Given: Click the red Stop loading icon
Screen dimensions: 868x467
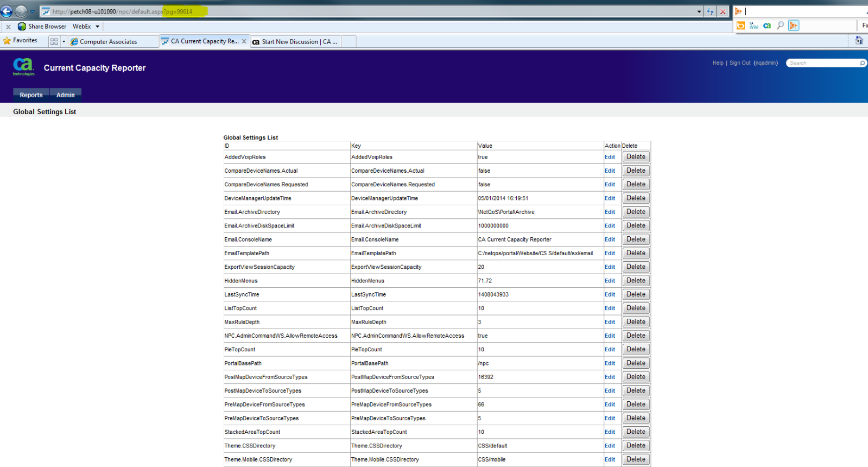Looking at the screenshot, I should click(723, 11).
